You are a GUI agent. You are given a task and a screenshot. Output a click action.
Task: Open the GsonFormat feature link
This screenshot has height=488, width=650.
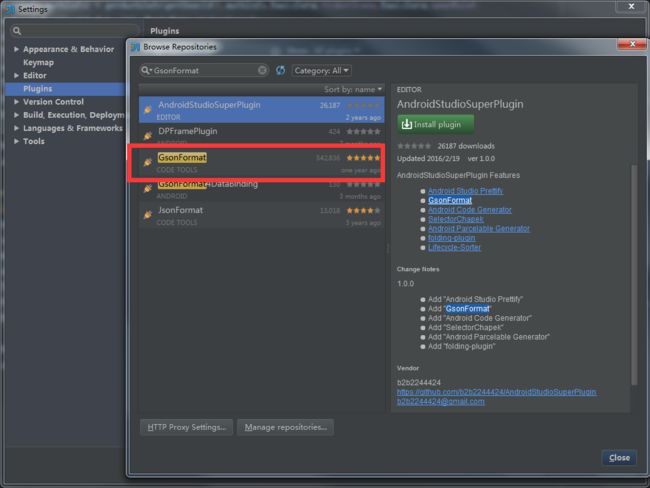coord(450,200)
